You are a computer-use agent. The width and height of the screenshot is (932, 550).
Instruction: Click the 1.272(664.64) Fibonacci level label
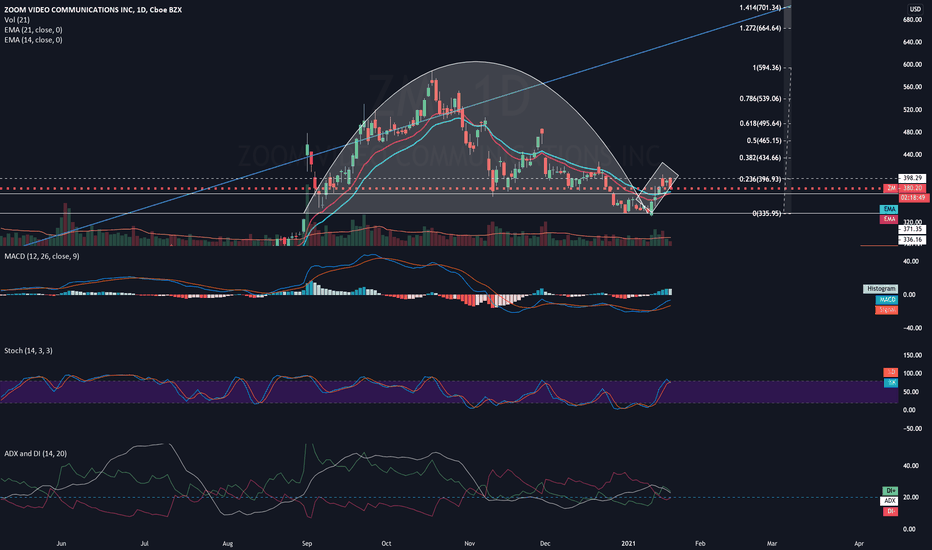(x=760, y=28)
